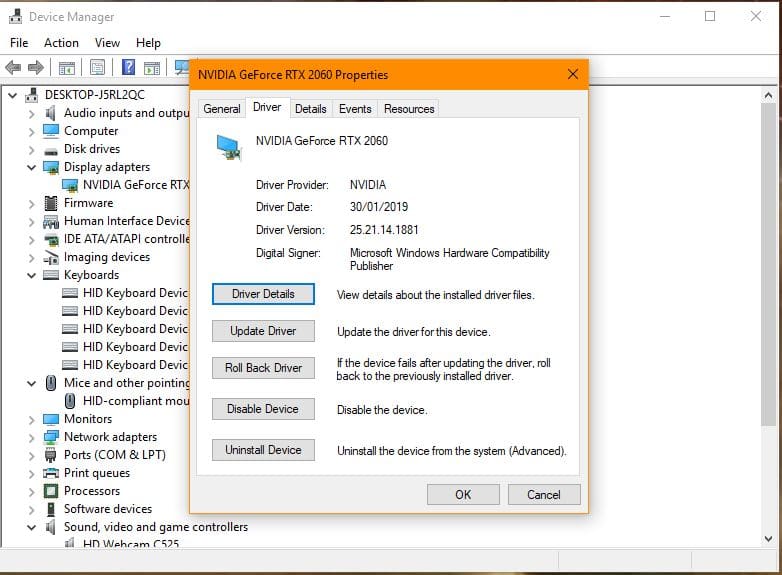Expand the Imaging devices node
The height and width of the screenshot is (575, 782).
point(31,258)
